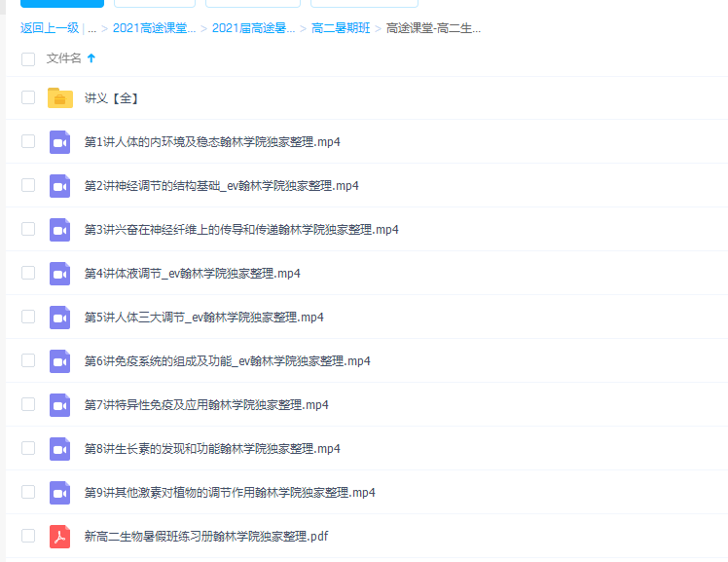Select checkbox for 第3讲兴奋在神经纤维上的传导和传递
This screenshot has width=728, height=562.
tap(28, 229)
